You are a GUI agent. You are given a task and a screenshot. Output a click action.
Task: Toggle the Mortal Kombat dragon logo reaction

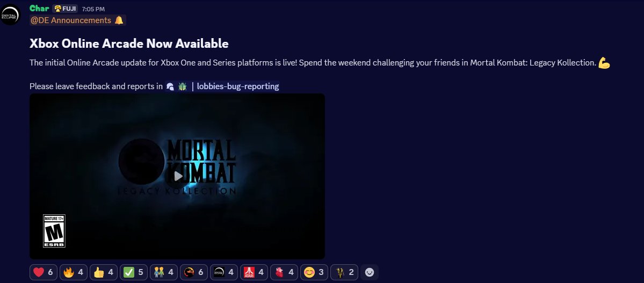(x=194, y=272)
